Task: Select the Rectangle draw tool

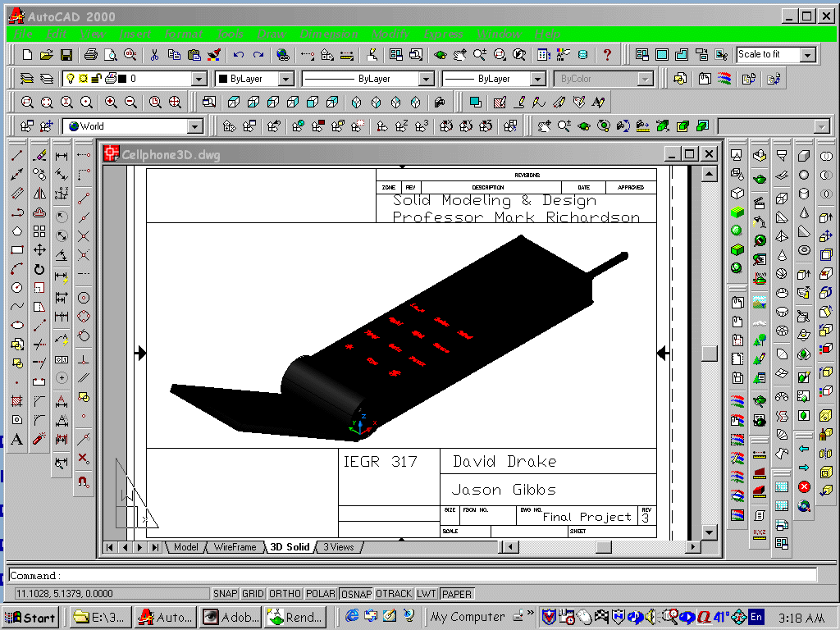Action: point(17,249)
